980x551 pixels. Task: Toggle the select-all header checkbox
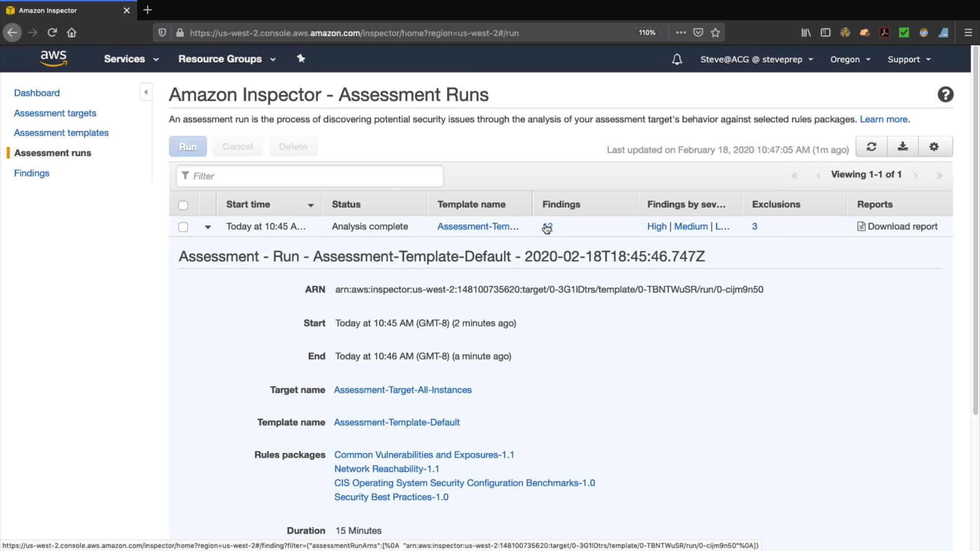point(183,205)
